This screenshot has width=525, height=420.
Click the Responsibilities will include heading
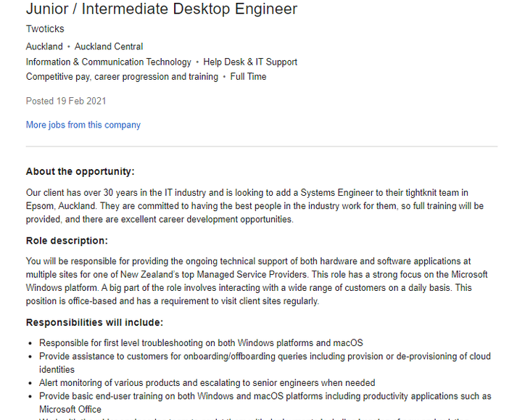(94, 323)
